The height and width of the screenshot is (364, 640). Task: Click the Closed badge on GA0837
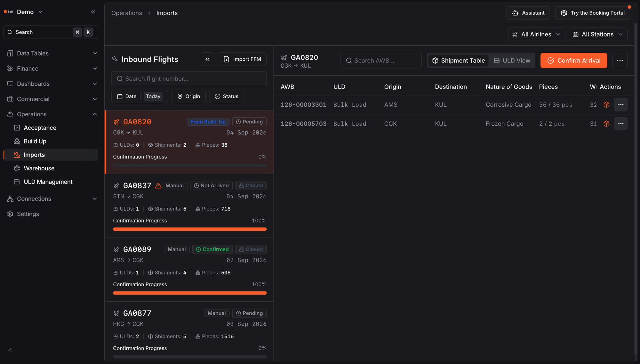click(x=251, y=186)
